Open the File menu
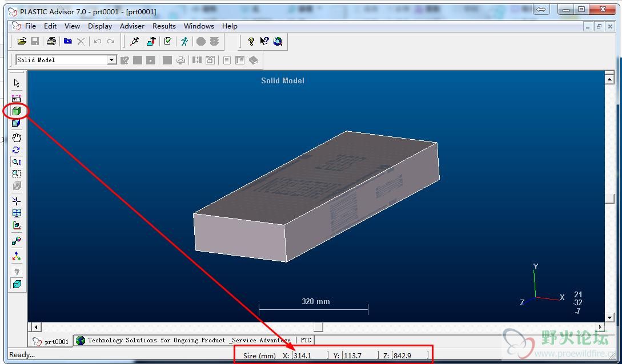This screenshot has height=364, width=622. 30,26
